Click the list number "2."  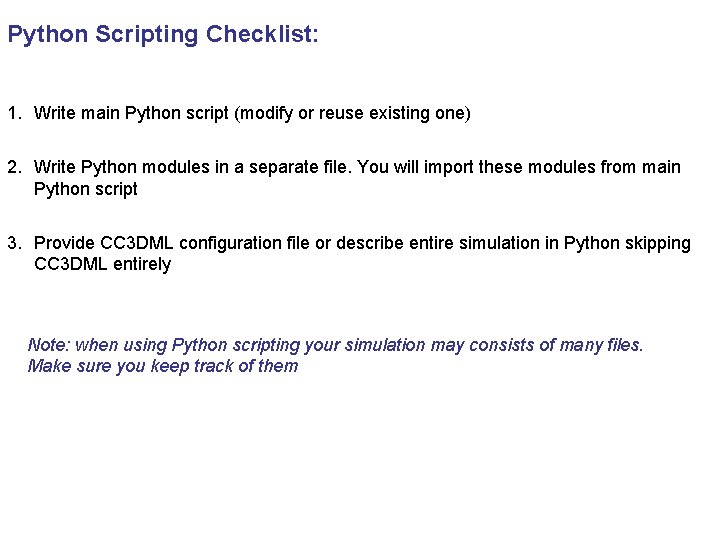[14, 167]
